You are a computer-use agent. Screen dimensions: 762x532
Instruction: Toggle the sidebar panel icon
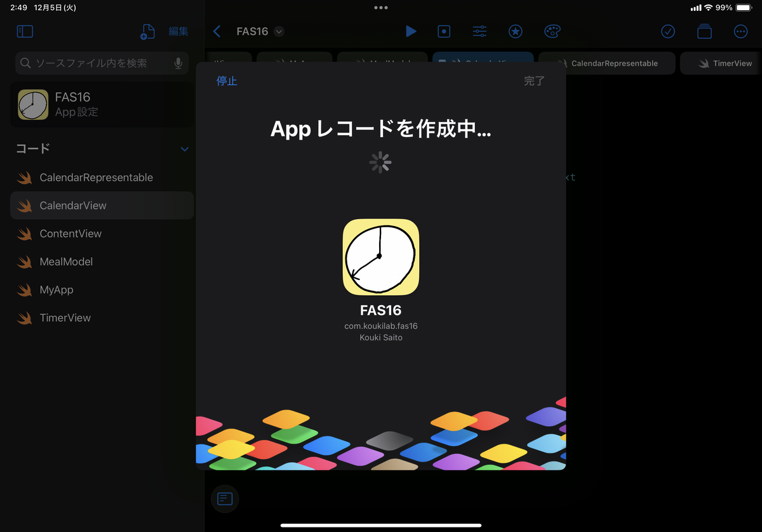(25, 31)
